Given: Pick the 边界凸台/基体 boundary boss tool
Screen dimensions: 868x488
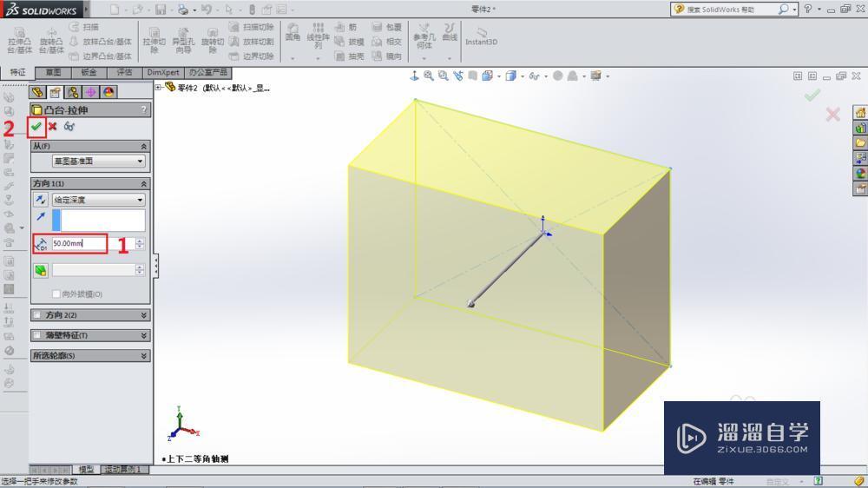Looking at the screenshot, I should (100, 56).
